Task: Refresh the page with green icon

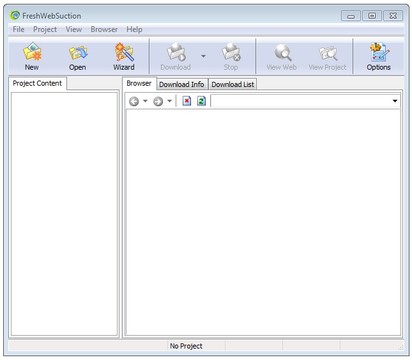Action: (x=201, y=101)
